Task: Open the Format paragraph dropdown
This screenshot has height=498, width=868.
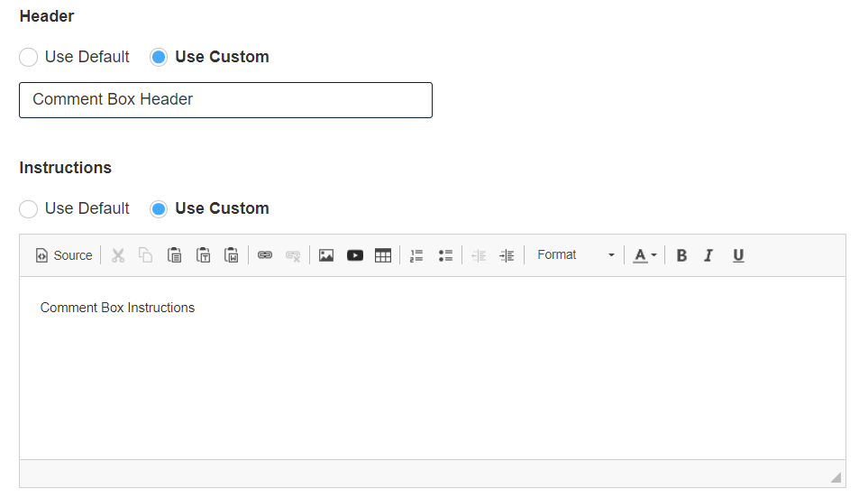Action: point(575,255)
